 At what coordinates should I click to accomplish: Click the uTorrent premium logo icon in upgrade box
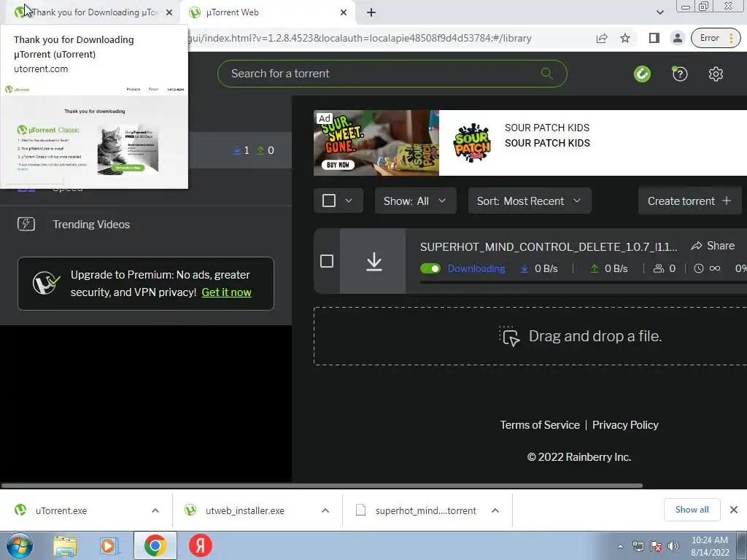pyautogui.click(x=46, y=283)
